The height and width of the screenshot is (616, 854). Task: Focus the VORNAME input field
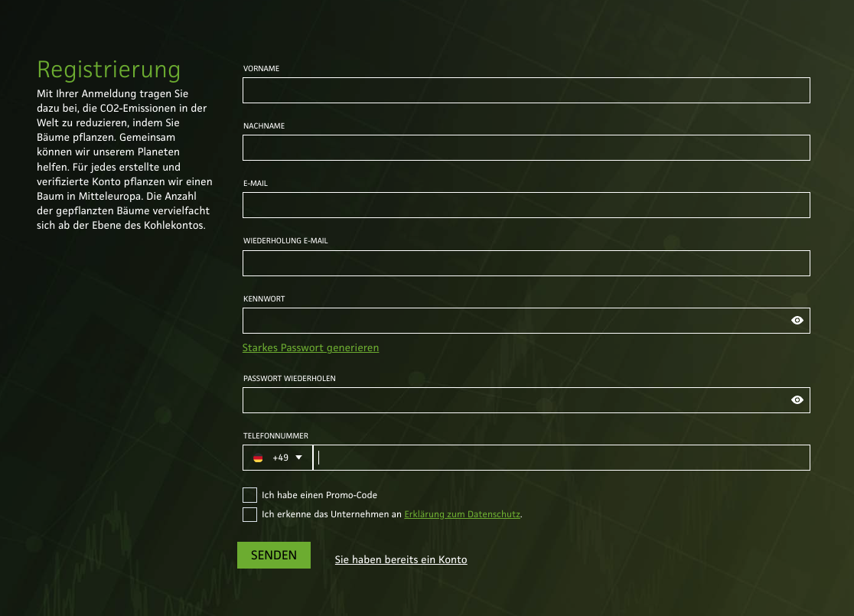pos(526,90)
